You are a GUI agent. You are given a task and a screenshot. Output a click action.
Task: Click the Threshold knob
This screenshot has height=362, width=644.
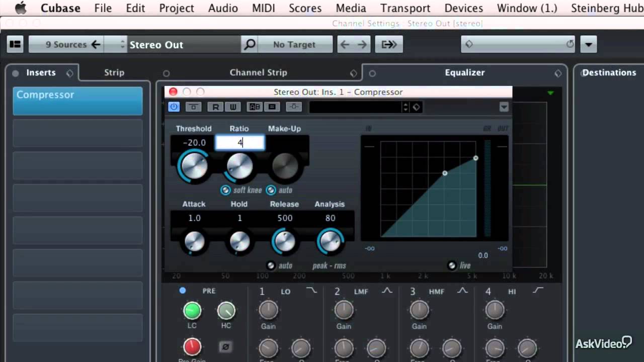194,166
